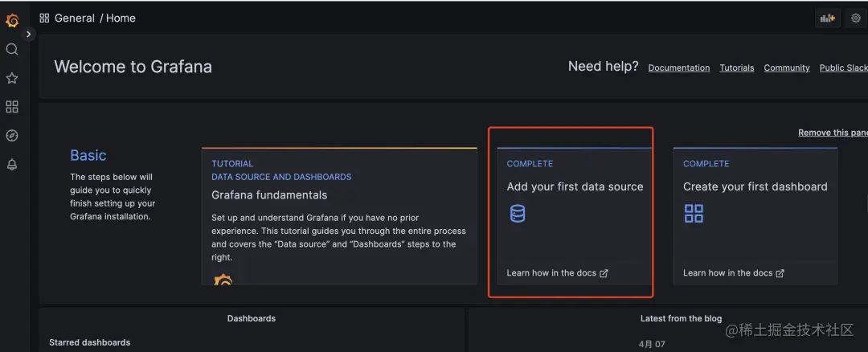Click the database icon on data source card

pyautogui.click(x=517, y=213)
